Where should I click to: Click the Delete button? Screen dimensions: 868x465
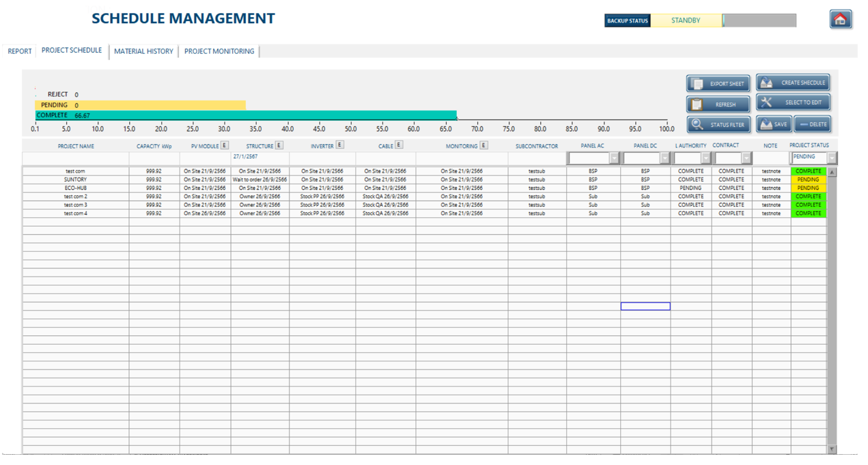[x=813, y=124]
